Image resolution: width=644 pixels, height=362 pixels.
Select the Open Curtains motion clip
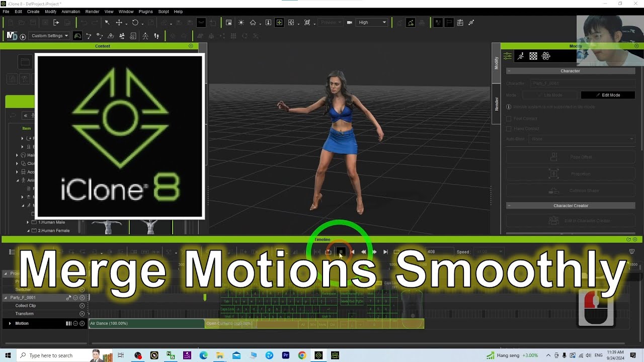coord(314,323)
